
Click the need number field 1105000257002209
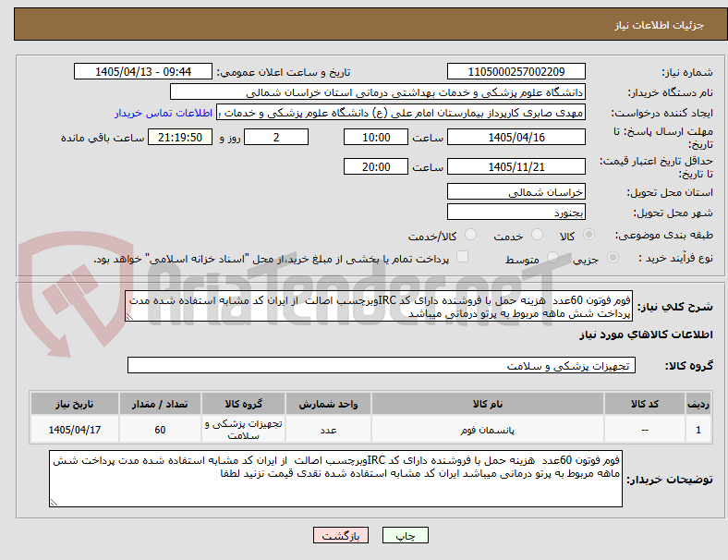click(x=516, y=71)
